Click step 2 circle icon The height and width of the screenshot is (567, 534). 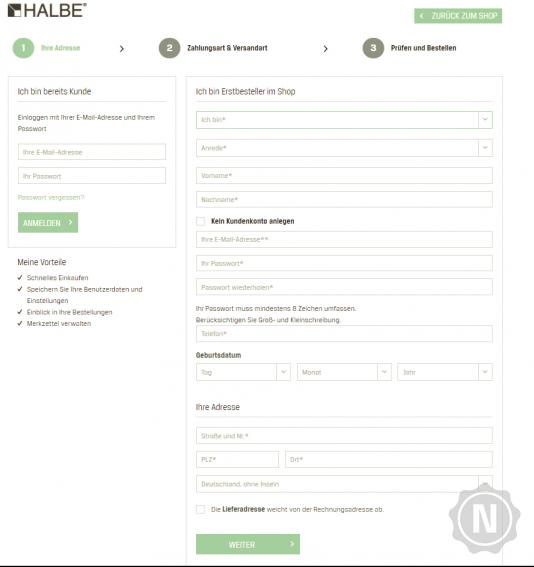170,48
